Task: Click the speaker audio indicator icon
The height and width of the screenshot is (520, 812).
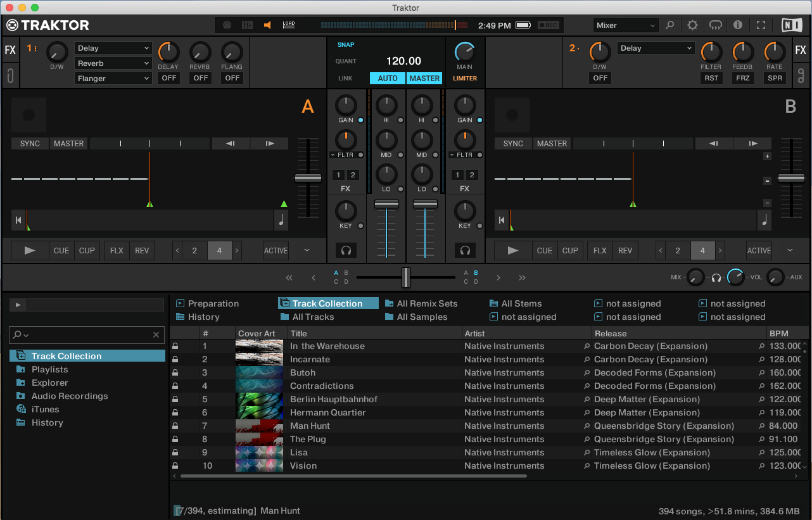Action: click(x=268, y=25)
